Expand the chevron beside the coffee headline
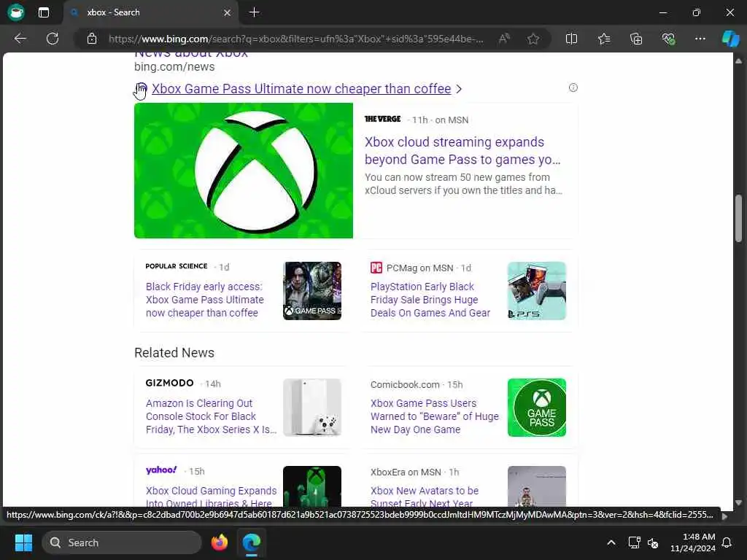The image size is (747, 560). click(459, 89)
